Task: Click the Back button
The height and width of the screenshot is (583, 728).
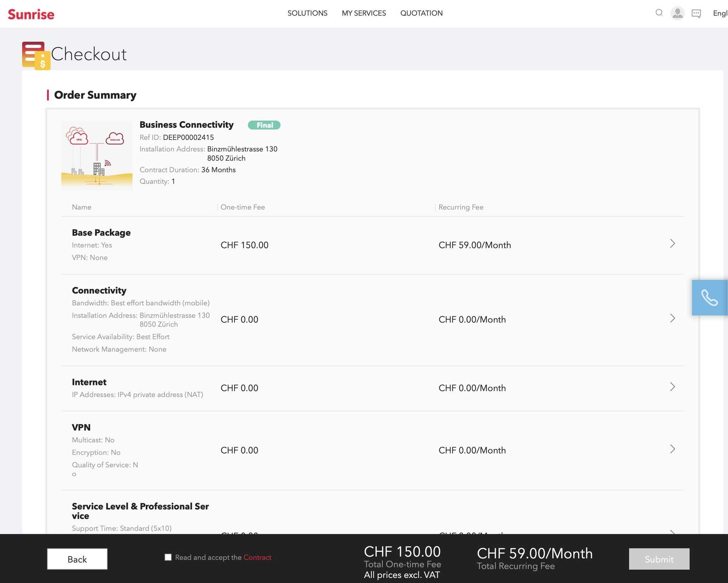Action: pyautogui.click(x=77, y=559)
